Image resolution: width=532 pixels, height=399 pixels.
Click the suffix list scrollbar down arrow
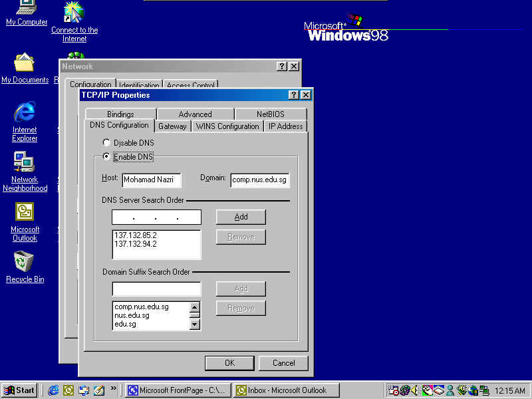click(x=194, y=325)
